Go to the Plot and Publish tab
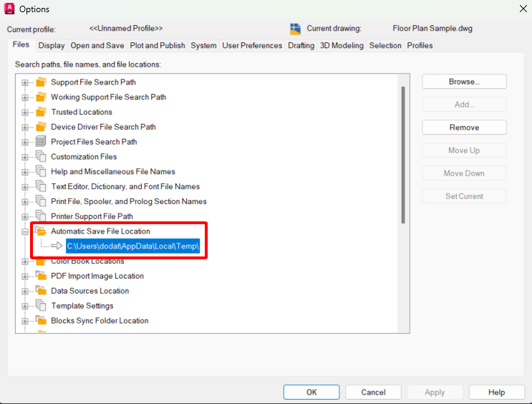532x404 pixels. coord(158,46)
